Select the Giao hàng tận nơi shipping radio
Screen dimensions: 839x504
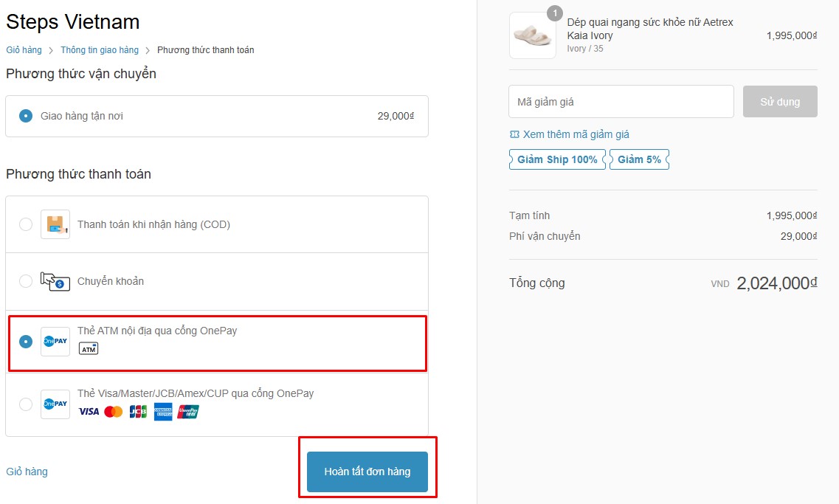pos(26,116)
